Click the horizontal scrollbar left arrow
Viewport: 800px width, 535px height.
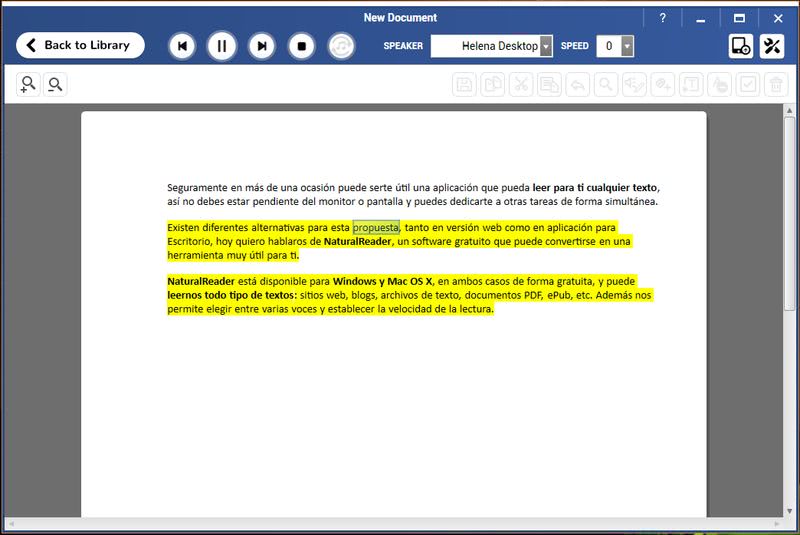11,524
